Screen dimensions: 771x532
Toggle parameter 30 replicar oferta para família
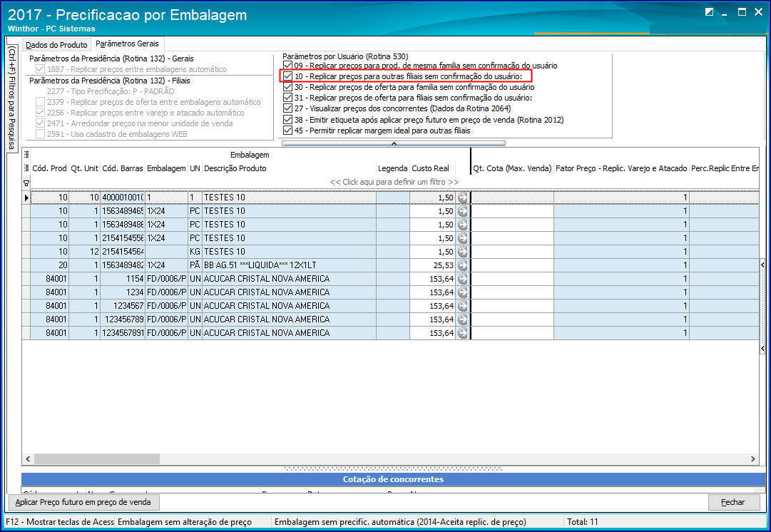click(287, 87)
